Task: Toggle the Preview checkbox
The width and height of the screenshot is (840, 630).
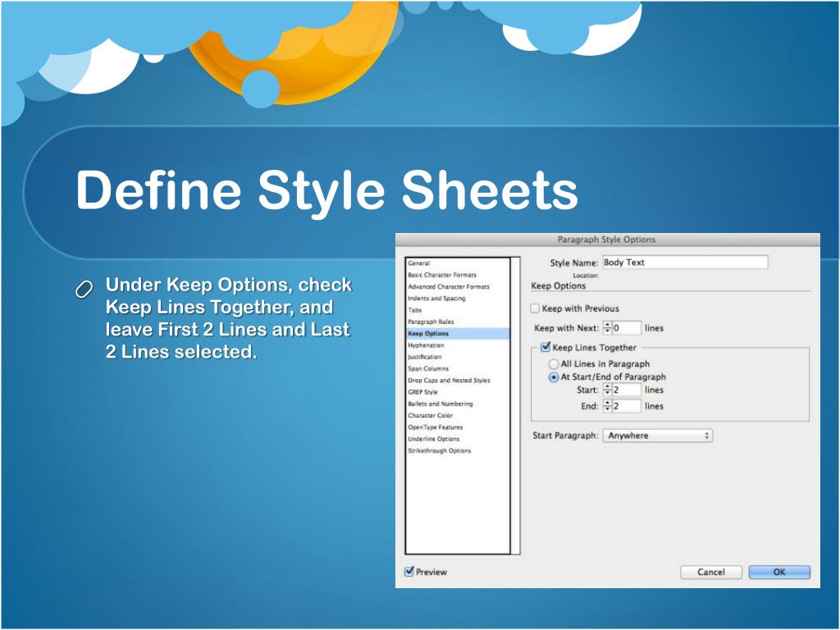Action: click(409, 572)
